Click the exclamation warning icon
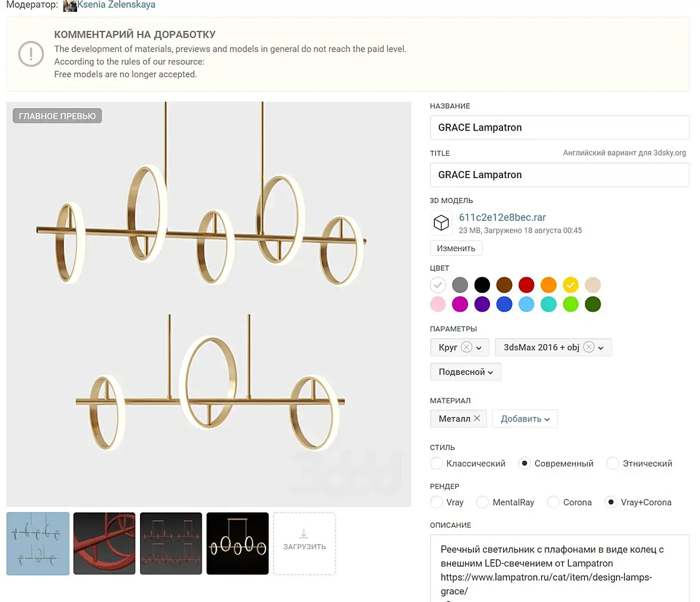 pyautogui.click(x=31, y=54)
